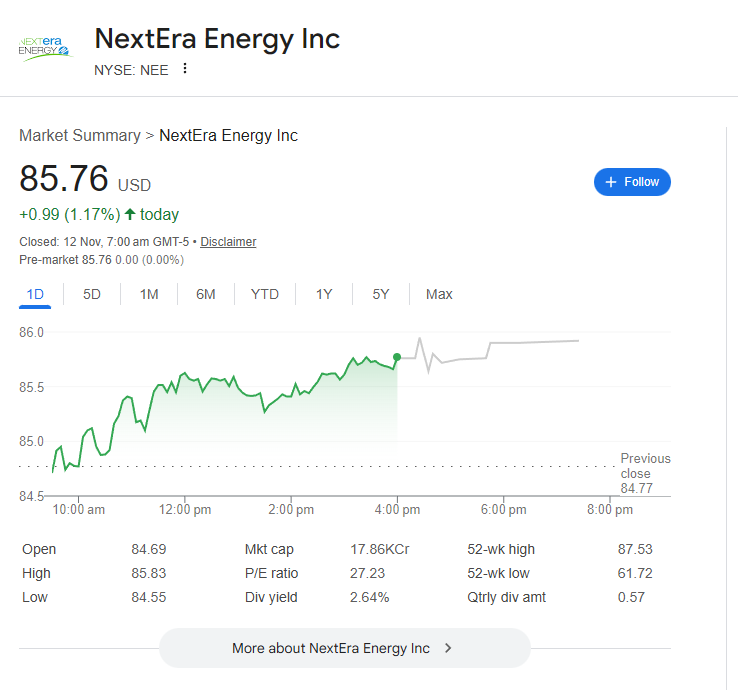This screenshot has height=690, width=738.
Task: Show the YTD chart range
Action: [265, 294]
